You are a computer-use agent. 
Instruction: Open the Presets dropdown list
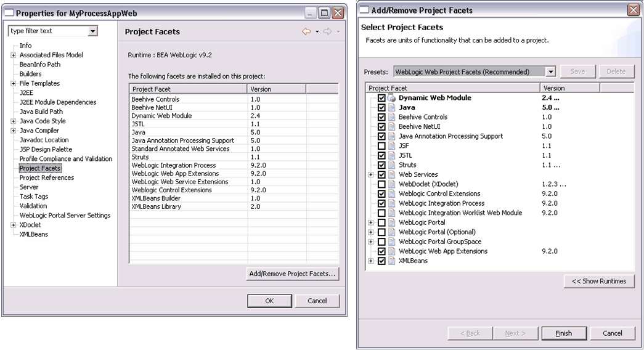click(x=551, y=72)
